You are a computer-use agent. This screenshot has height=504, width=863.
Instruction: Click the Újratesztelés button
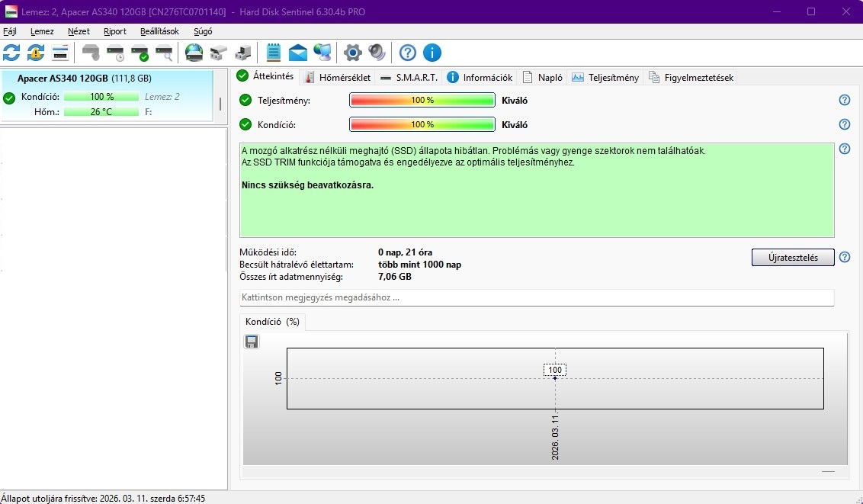pyautogui.click(x=793, y=258)
